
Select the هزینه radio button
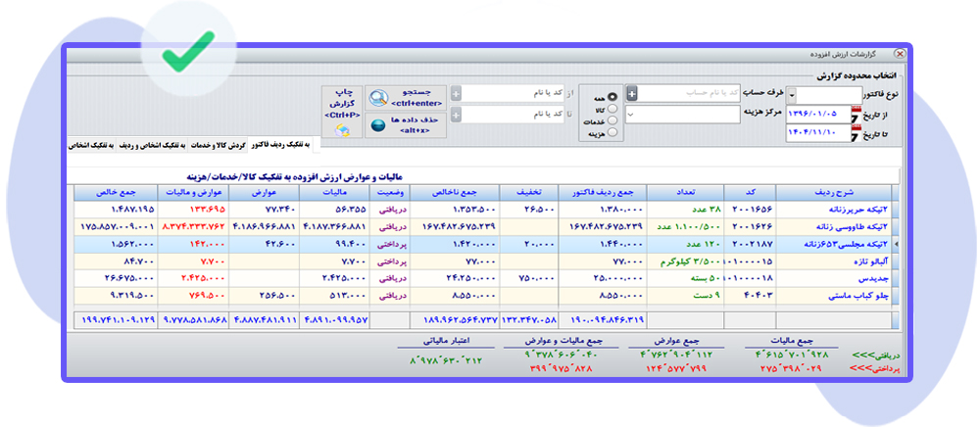(x=612, y=131)
